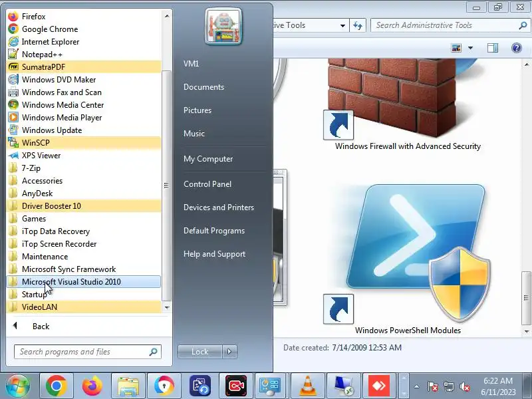
Task: Open the Startup folder entry
Action: 84,294
